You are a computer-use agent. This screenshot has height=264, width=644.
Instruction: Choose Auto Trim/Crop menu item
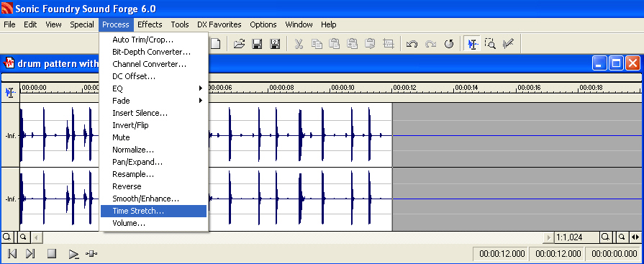[x=153, y=40]
